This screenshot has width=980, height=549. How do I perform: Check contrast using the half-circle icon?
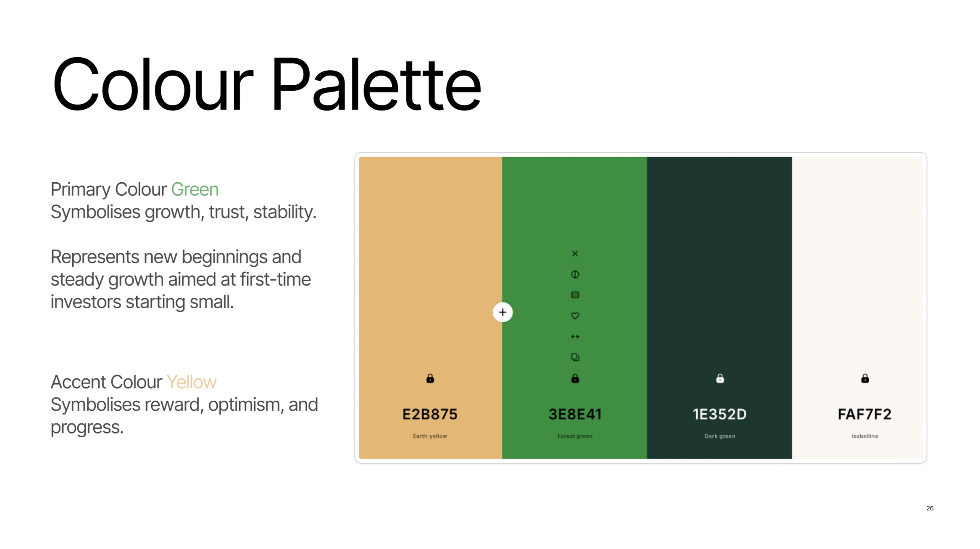[575, 274]
